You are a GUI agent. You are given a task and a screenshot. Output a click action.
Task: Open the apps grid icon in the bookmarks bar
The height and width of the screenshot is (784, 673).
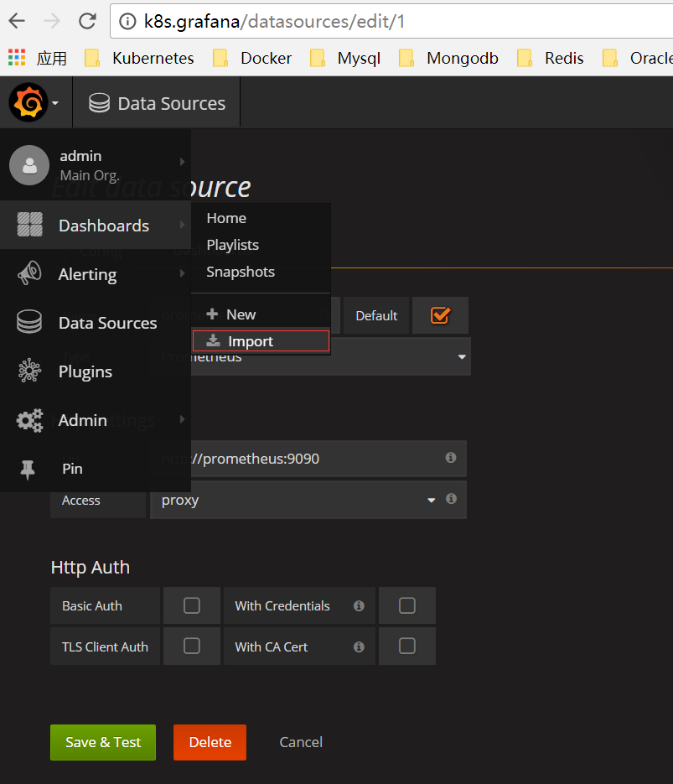coord(17,58)
